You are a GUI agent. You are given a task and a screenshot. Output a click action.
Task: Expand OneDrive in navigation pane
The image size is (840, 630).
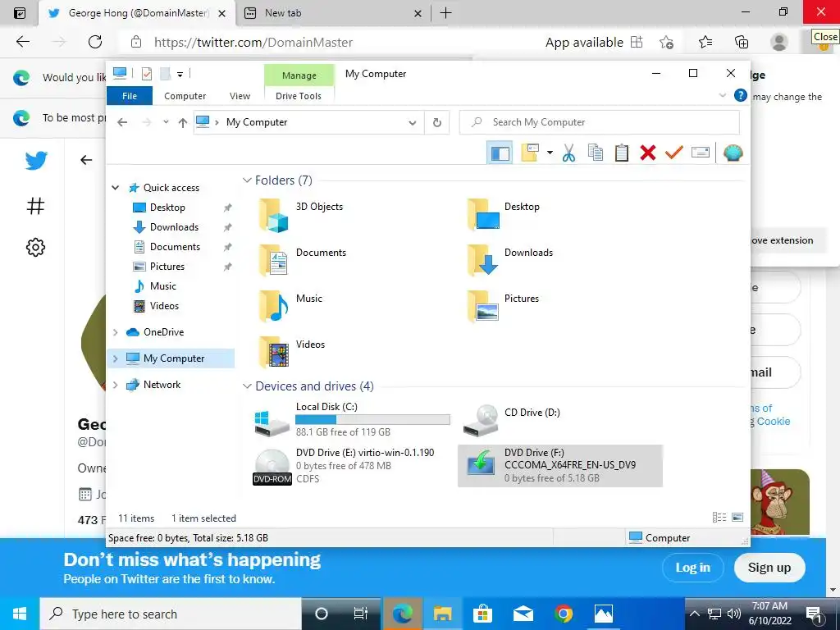(115, 332)
